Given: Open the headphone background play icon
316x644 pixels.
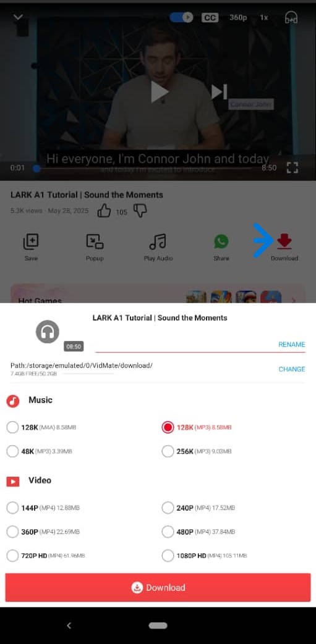Looking at the screenshot, I should coord(291,17).
